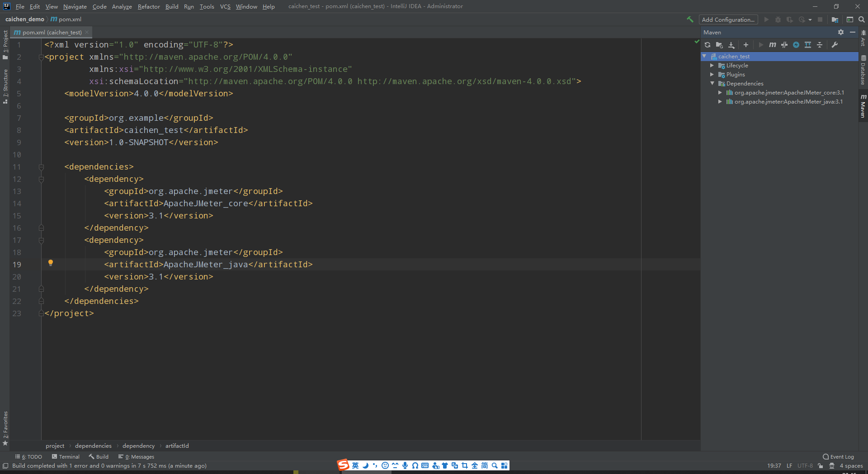
Task: Toggle Skip Tests Mode in Maven toolbar
Action: click(796, 45)
